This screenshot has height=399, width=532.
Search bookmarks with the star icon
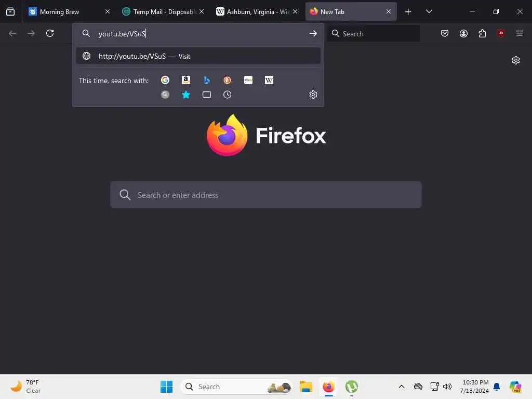[186, 95]
